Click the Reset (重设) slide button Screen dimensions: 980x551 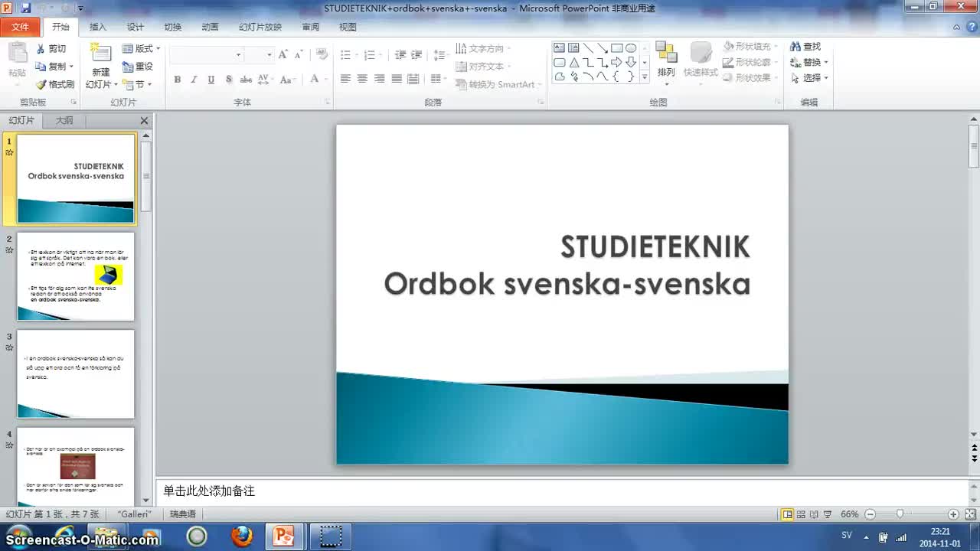pos(138,67)
